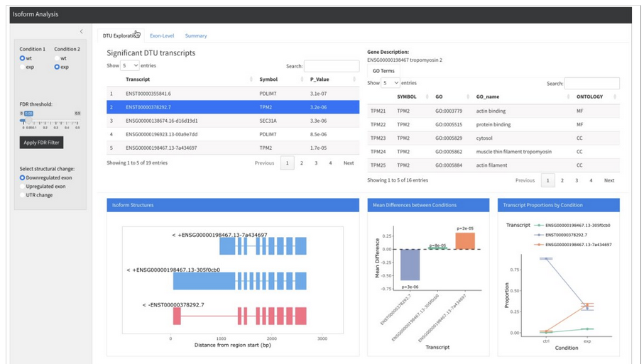The height and width of the screenshot is (364, 644).
Task: Click the Apply FDR Filter button
Action: [x=41, y=143]
